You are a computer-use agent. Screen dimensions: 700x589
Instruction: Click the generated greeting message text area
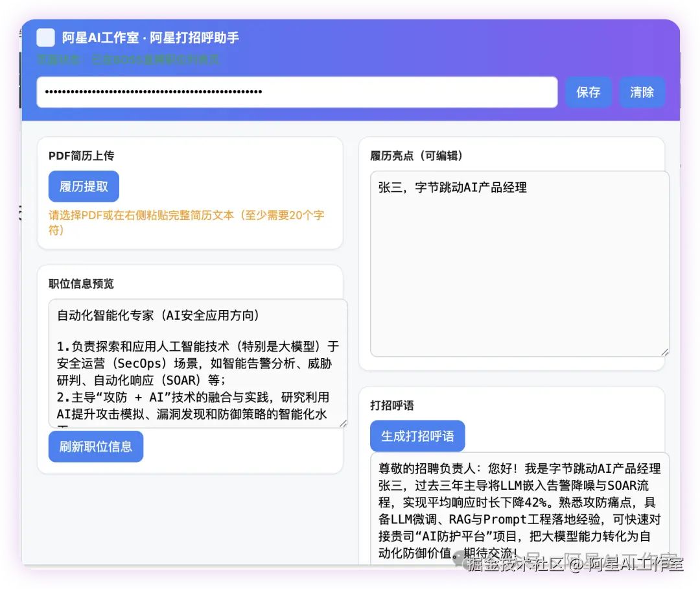click(x=519, y=512)
